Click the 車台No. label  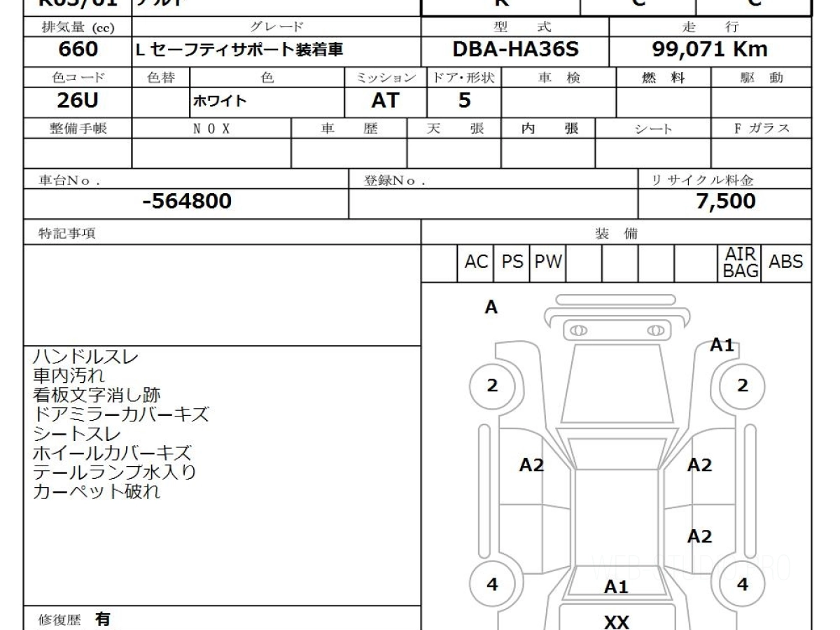click(69, 180)
